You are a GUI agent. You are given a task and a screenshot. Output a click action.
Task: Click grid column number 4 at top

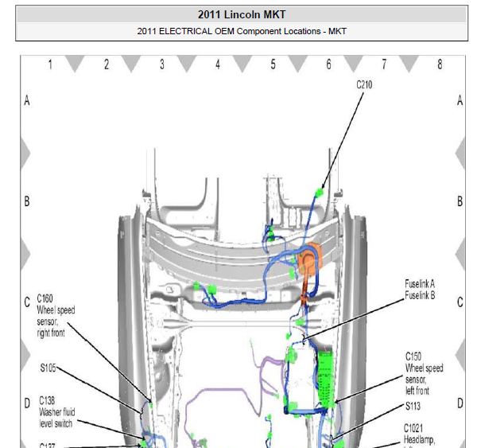[x=218, y=64]
